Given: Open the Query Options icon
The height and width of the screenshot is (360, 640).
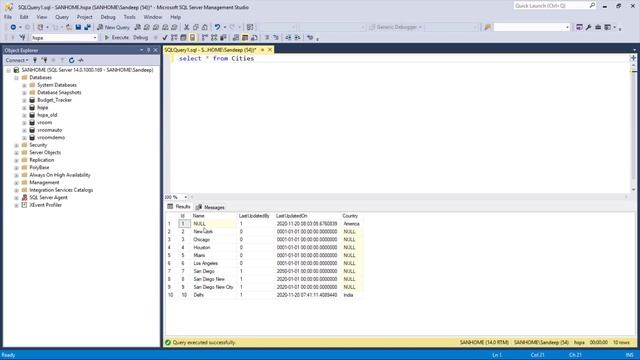Looking at the screenshot, I should click(x=183, y=38).
